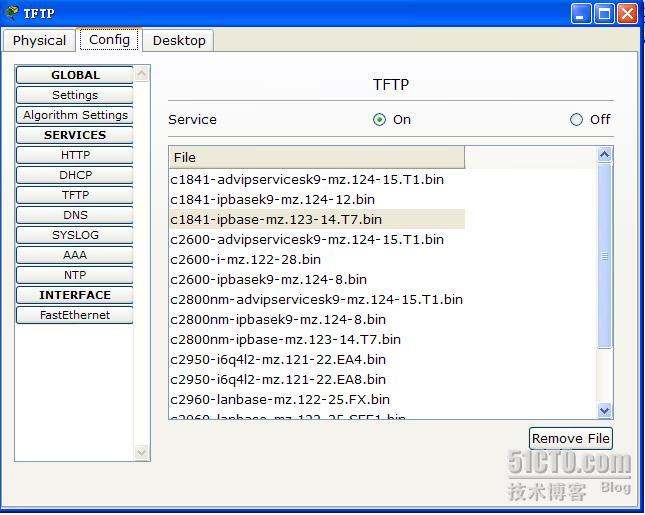Select c1841-ipbasek9-mz.124-12.bin
This screenshot has width=645, height=515.
(317, 200)
